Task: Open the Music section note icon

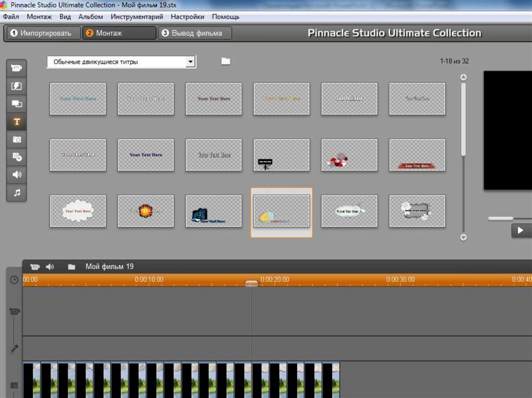Action: coord(17,193)
